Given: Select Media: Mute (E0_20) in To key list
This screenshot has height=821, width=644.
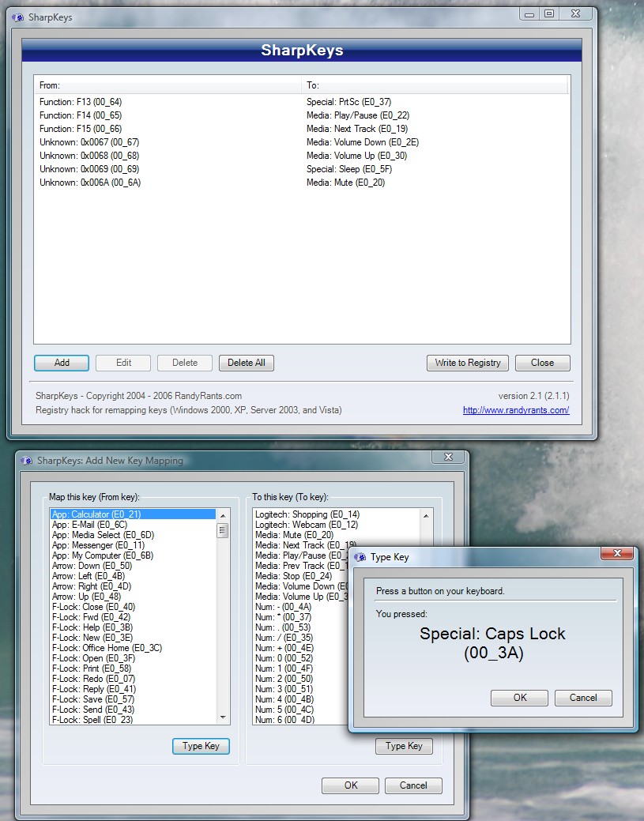Looking at the screenshot, I should [336, 535].
